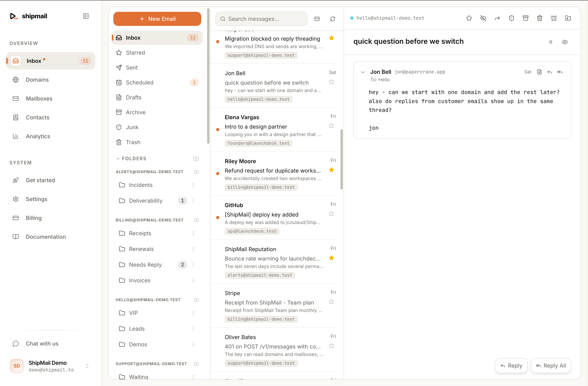Open Starred mailbox
The height and width of the screenshot is (386, 588).
[157, 53]
